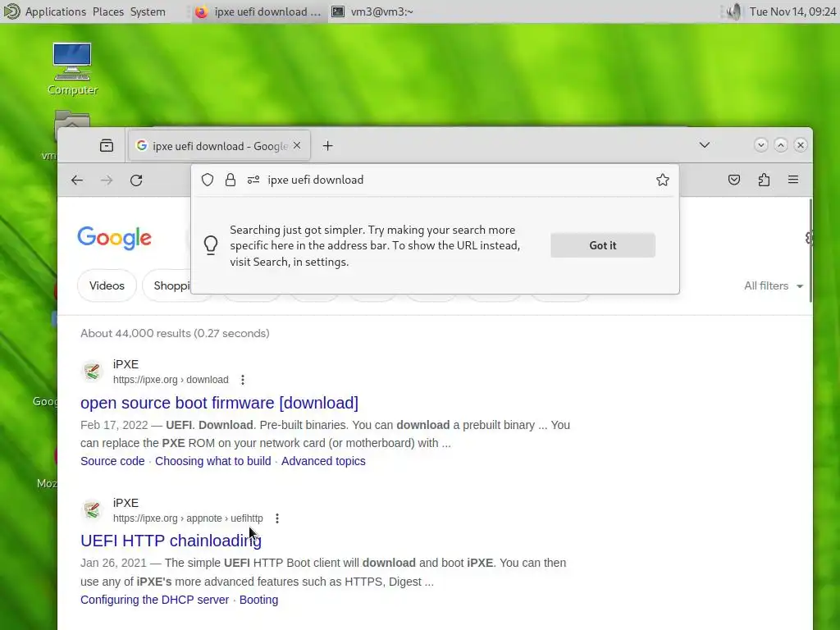Select the Videos filter chip
Screen dimensions: 840x630
(107, 285)
